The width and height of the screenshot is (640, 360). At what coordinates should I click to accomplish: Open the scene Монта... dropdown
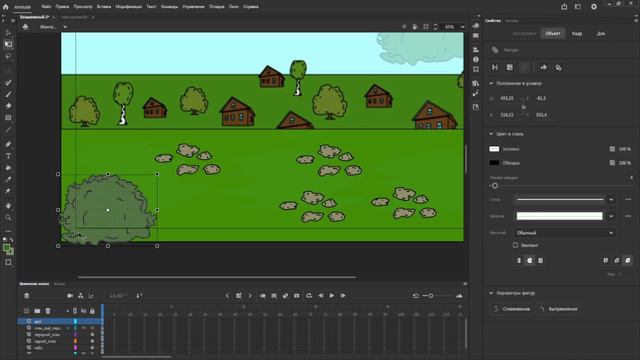click(x=65, y=27)
